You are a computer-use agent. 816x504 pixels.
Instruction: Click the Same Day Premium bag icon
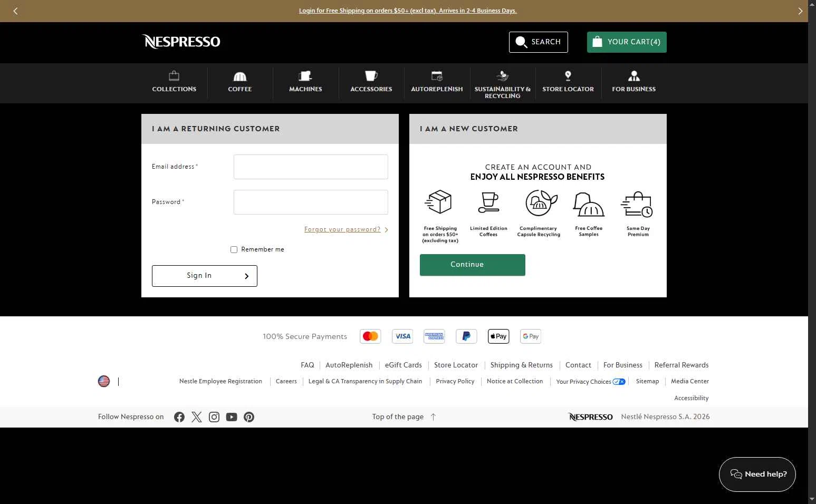pyautogui.click(x=637, y=204)
